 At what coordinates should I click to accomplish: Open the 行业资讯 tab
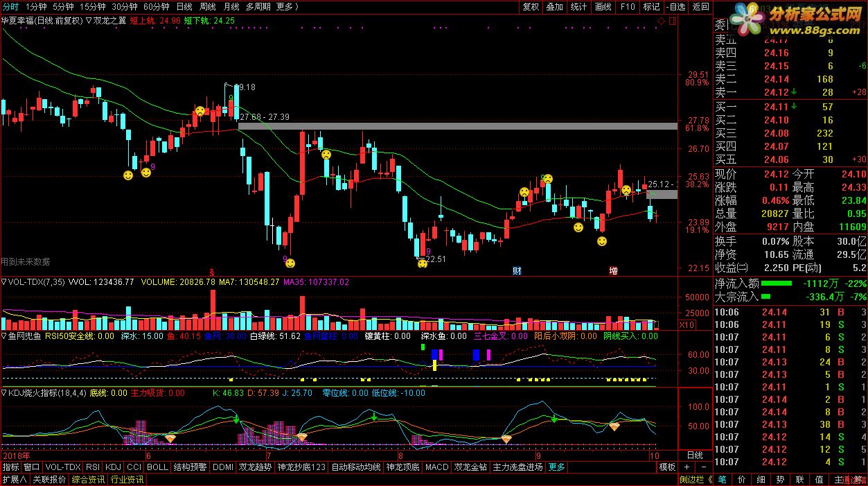(x=127, y=479)
